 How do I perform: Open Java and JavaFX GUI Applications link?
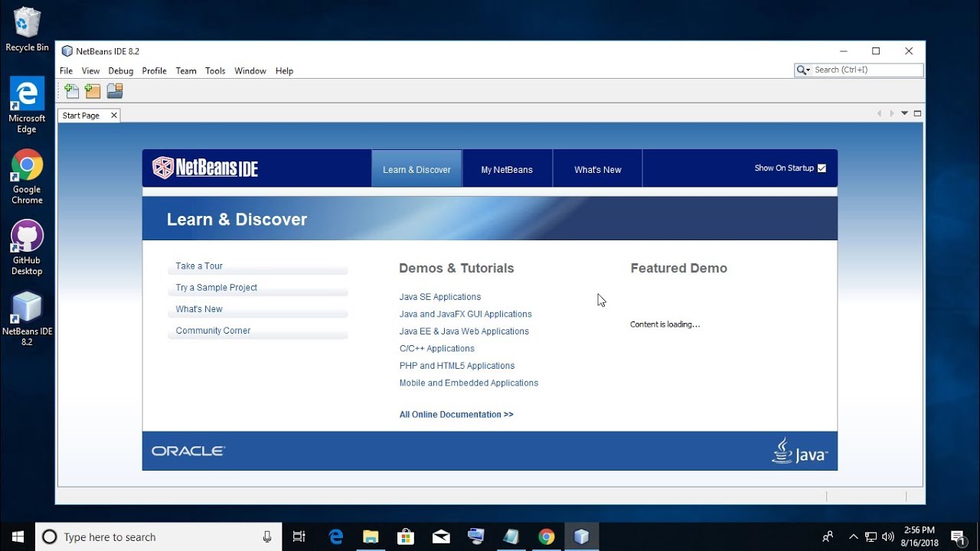coord(465,314)
